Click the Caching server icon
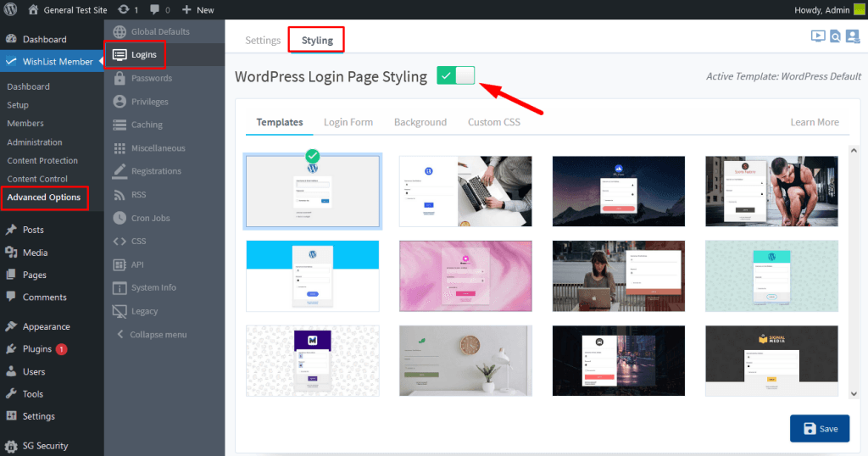 tap(119, 125)
